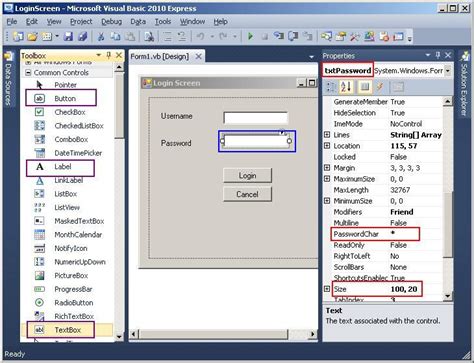Show events with the lightning bolt icon
Screen dimensions: 474x363
pos(380,87)
